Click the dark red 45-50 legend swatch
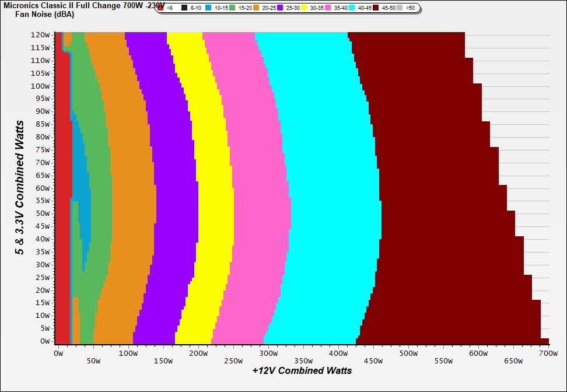Viewport: 567px width, 392px height. 376,8
